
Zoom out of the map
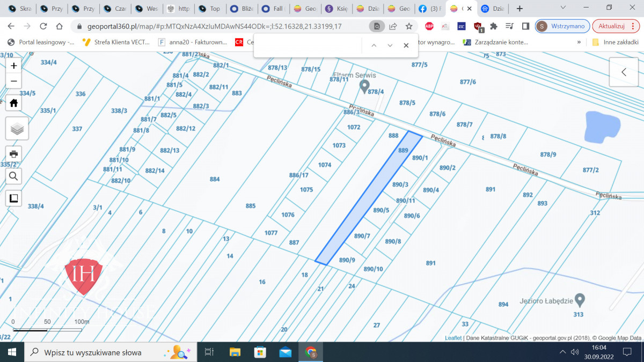coord(14,81)
